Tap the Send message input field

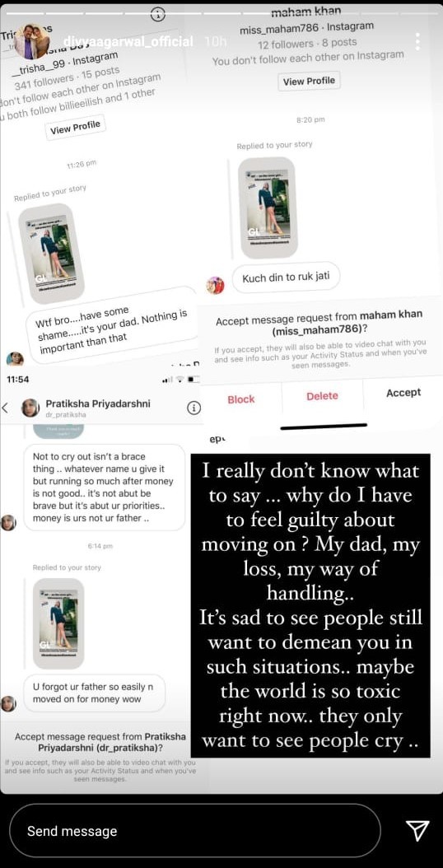point(195,830)
